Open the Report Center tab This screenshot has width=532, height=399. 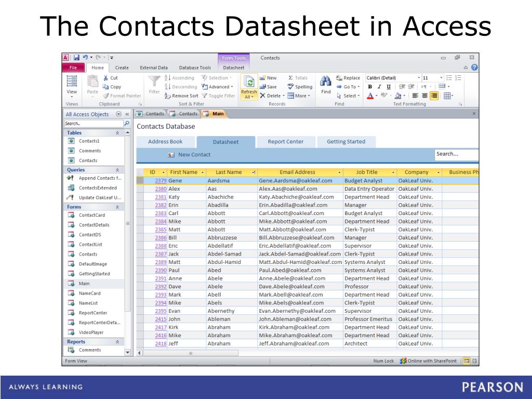(285, 141)
